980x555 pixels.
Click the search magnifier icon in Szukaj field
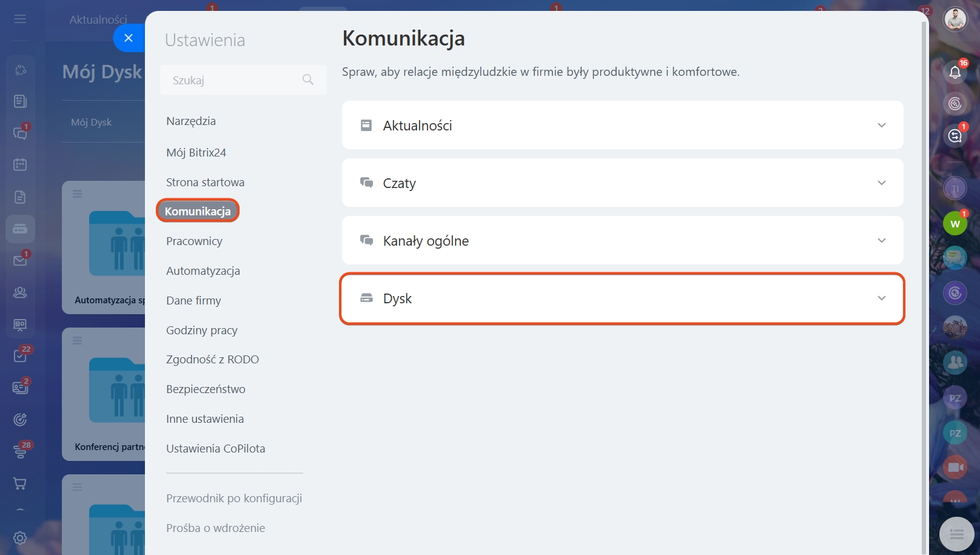pos(308,79)
